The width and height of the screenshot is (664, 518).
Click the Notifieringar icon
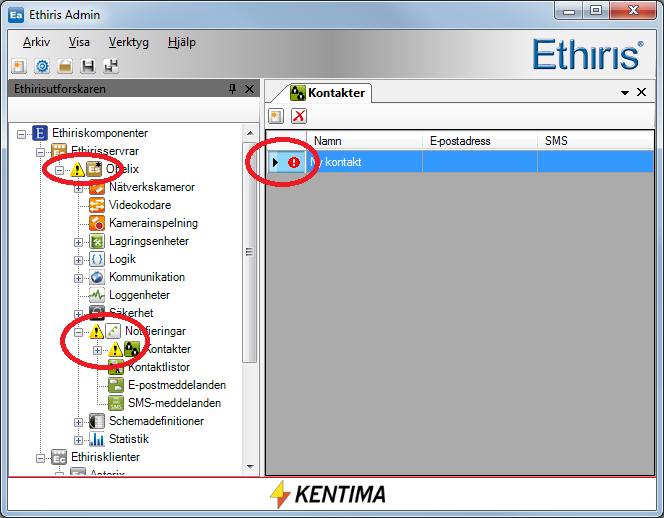pyautogui.click(x=113, y=331)
